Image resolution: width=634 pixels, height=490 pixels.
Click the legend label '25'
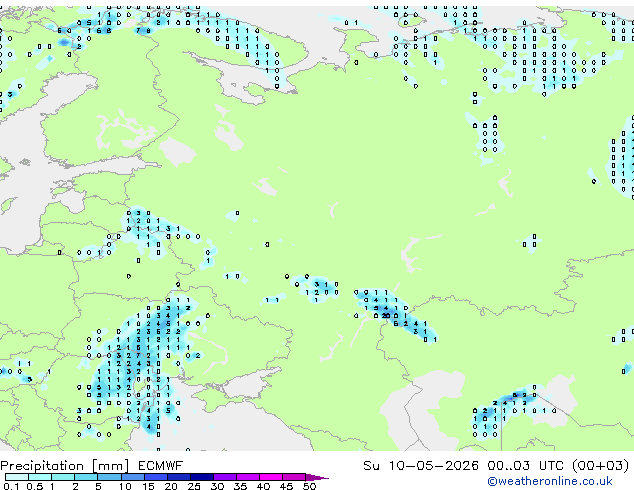tap(194, 486)
